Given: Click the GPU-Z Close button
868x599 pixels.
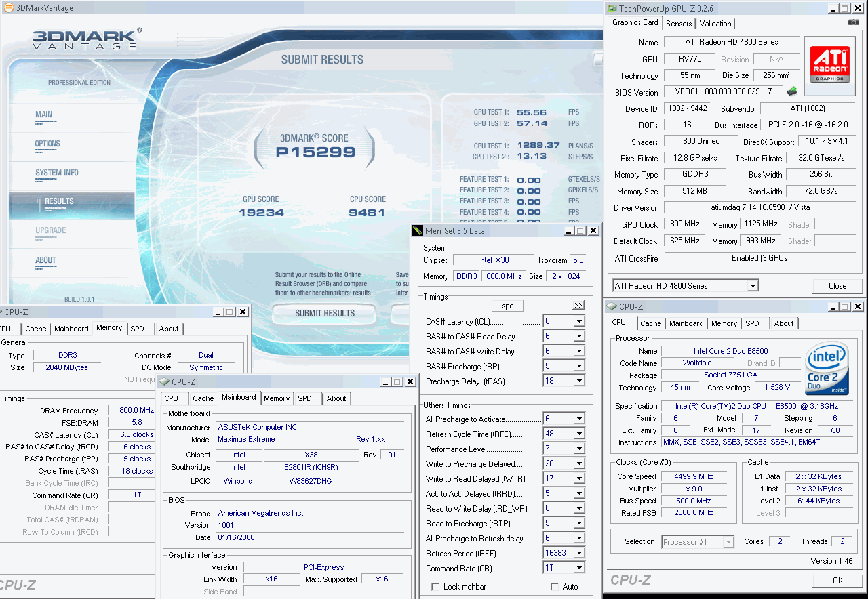Looking at the screenshot, I should (x=837, y=286).
